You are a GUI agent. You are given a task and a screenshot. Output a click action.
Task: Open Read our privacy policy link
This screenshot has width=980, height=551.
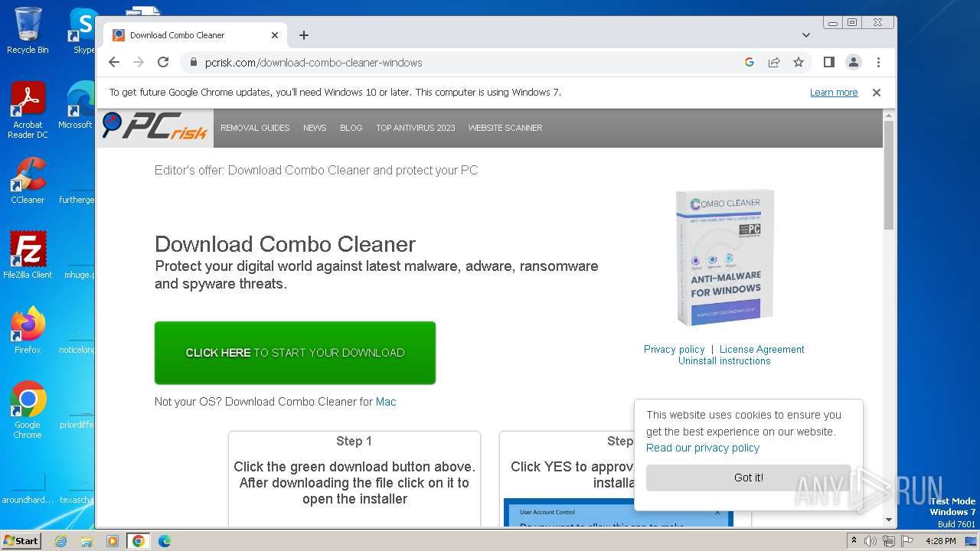(x=703, y=448)
